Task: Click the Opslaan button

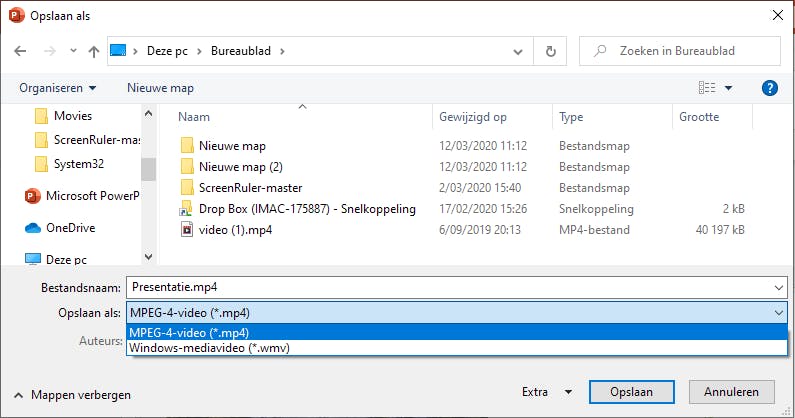Action: [x=623, y=392]
